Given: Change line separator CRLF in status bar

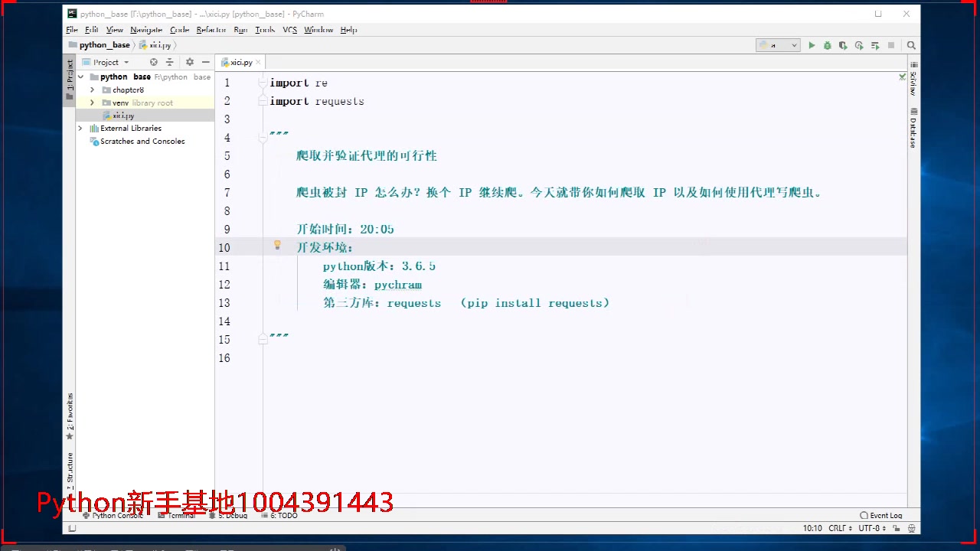Looking at the screenshot, I should [x=841, y=528].
